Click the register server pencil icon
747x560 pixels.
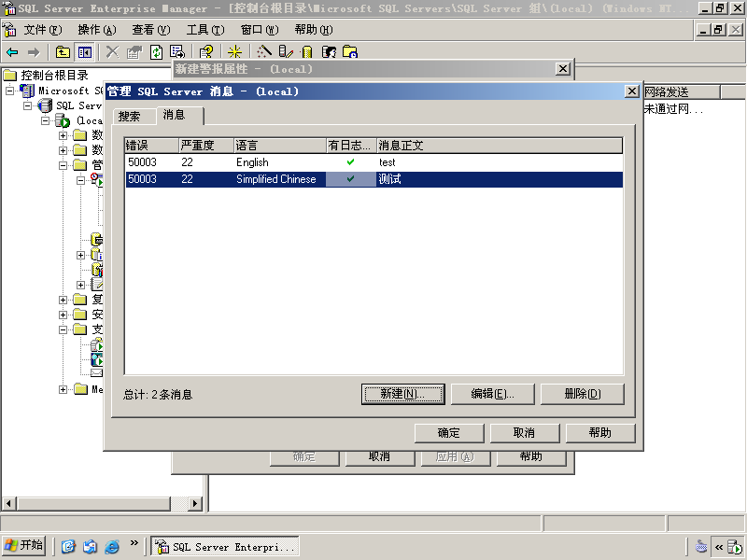coord(286,52)
